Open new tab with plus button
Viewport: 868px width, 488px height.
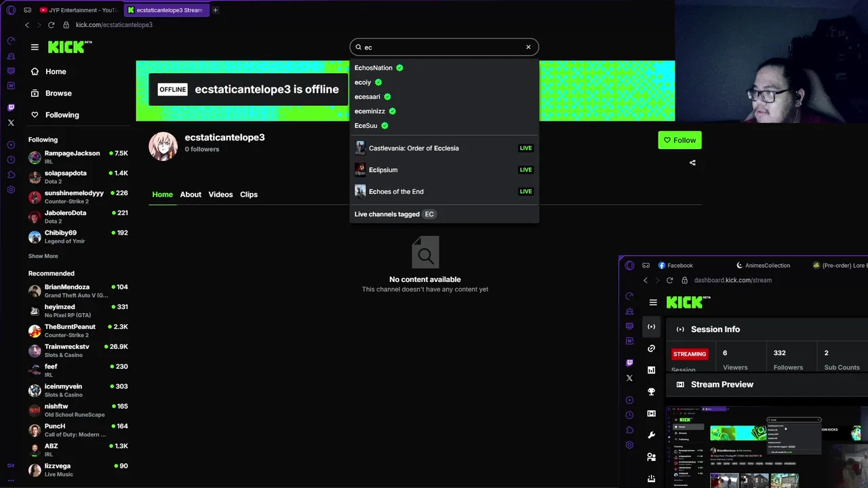pyautogui.click(x=215, y=10)
